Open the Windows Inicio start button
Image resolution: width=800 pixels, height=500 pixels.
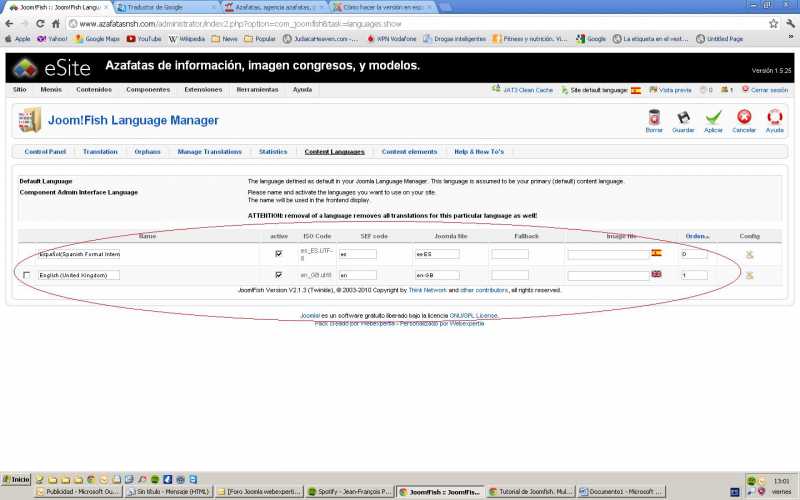point(16,480)
